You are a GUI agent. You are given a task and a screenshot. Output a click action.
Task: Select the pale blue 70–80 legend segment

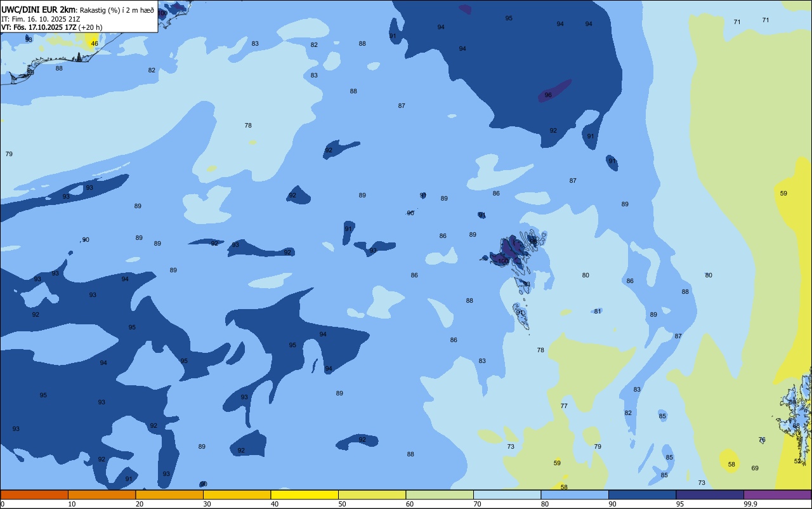coord(507,494)
